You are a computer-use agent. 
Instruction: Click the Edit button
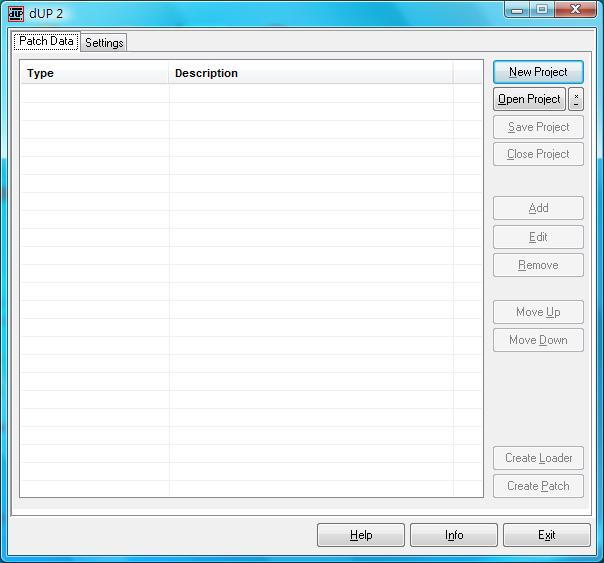click(x=538, y=237)
